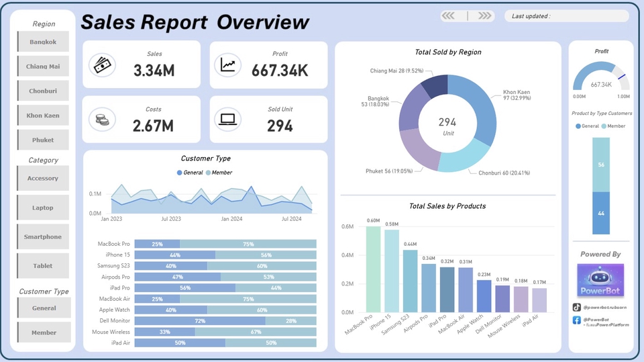Click Dell Monitor 72% General bar segment

coord(200,321)
